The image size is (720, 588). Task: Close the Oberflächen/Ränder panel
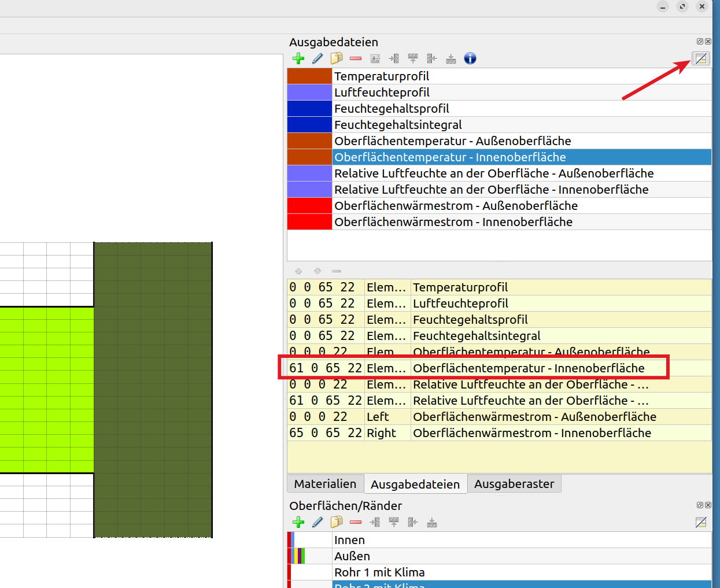tap(708, 505)
